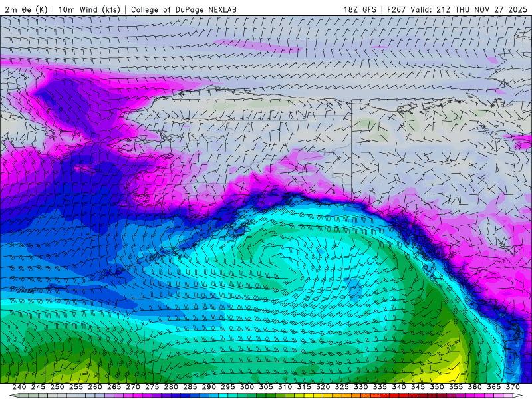
Task: Click the "F267" forecast hour text
Action: (396, 9)
